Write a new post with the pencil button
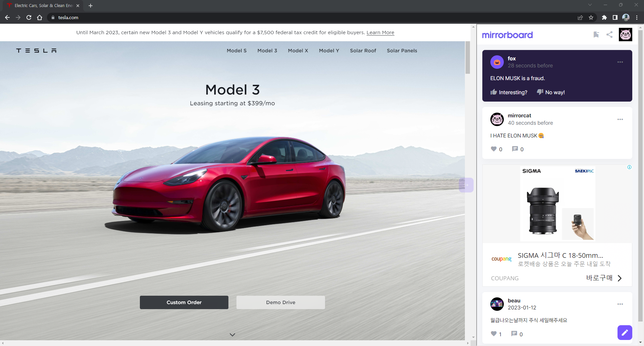The height and width of the screenshot is (346, 644). pyautogui.click(x=625, y=333)
